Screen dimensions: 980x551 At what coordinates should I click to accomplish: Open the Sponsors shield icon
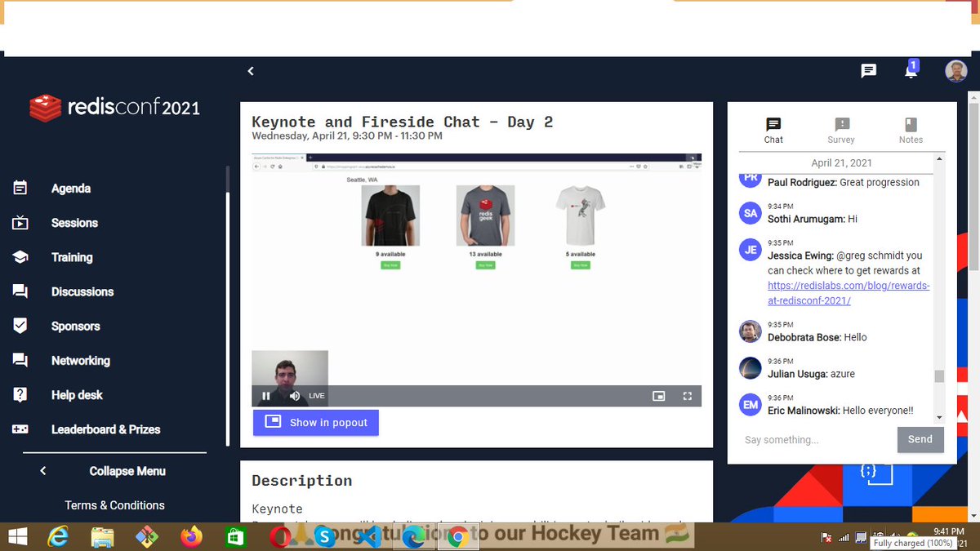[20, 326]
